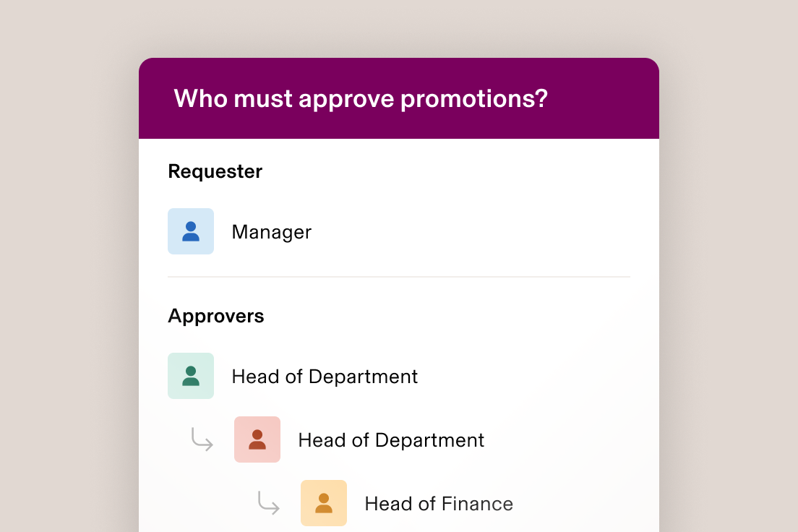This screenshot has height=532, width=798.
Task: Click the Manager avatar in Requester section
Action: click(x=191, y=231)
